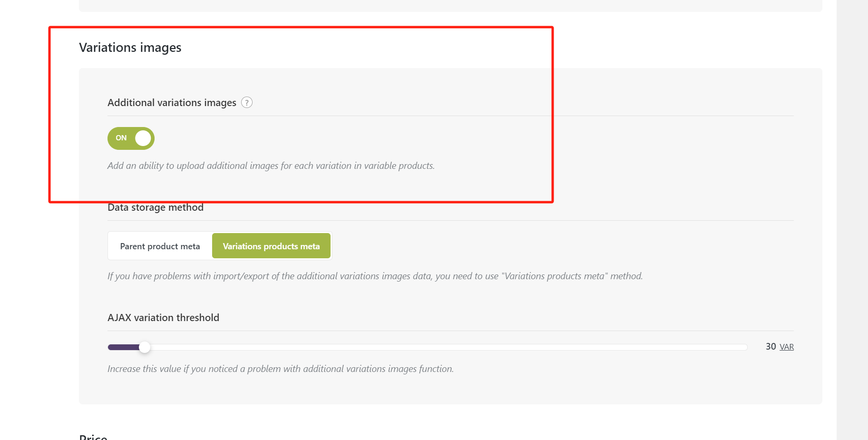Screen dimensions: 868x440
Task: Select Parent product meta storage method
Action: [160, 246]
